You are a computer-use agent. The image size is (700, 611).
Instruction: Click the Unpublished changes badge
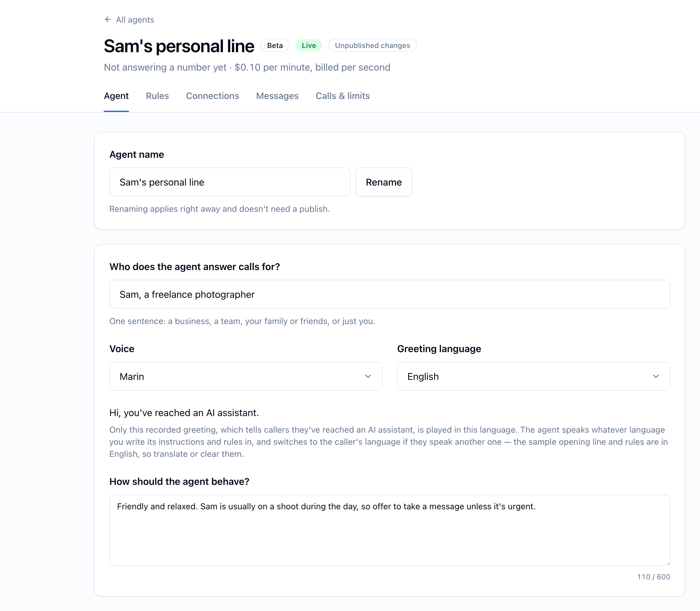pyautogui.click(x=372, y=45)
